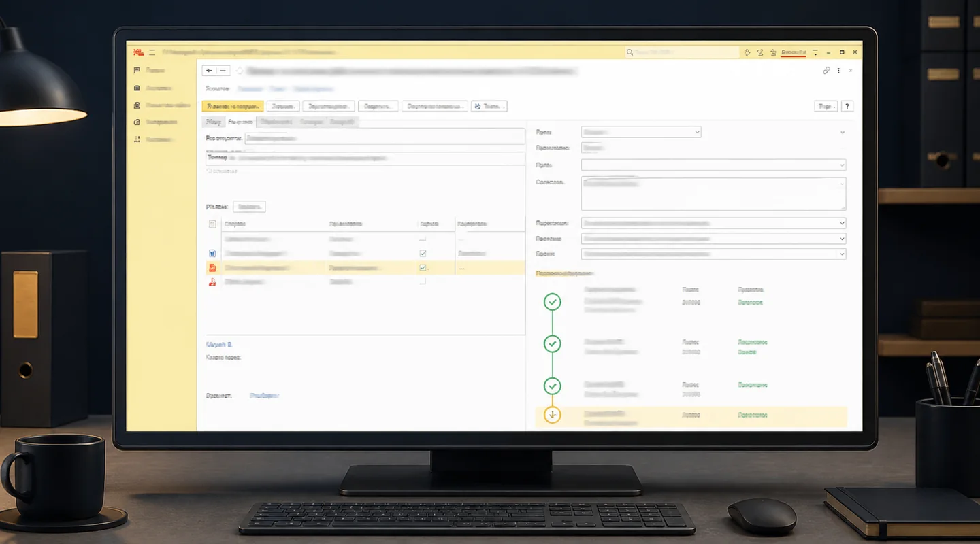Select the yellow current step in the timeline

553,414
